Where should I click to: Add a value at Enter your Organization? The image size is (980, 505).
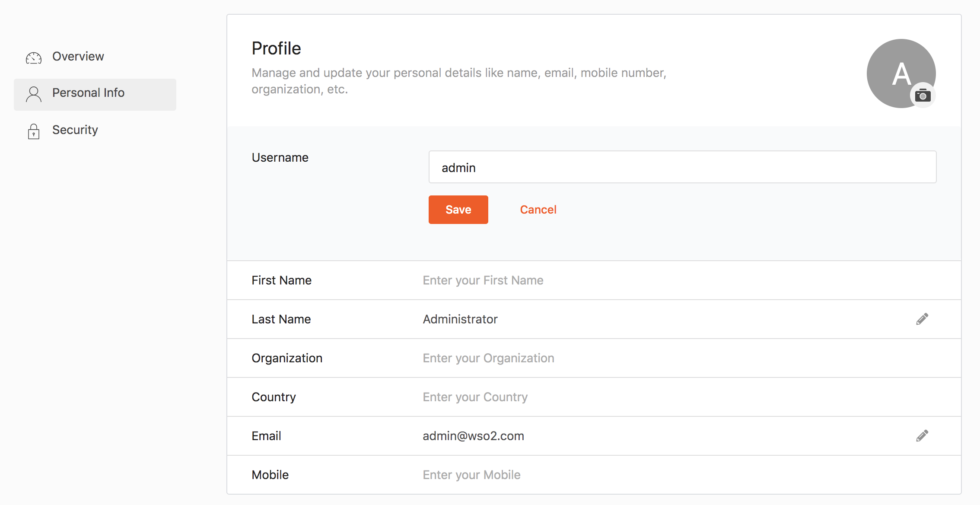pyautogui.click(x=488, y=358)
